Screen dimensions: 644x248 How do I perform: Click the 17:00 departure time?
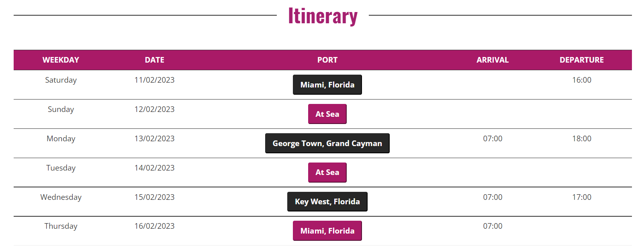point(581,197)
